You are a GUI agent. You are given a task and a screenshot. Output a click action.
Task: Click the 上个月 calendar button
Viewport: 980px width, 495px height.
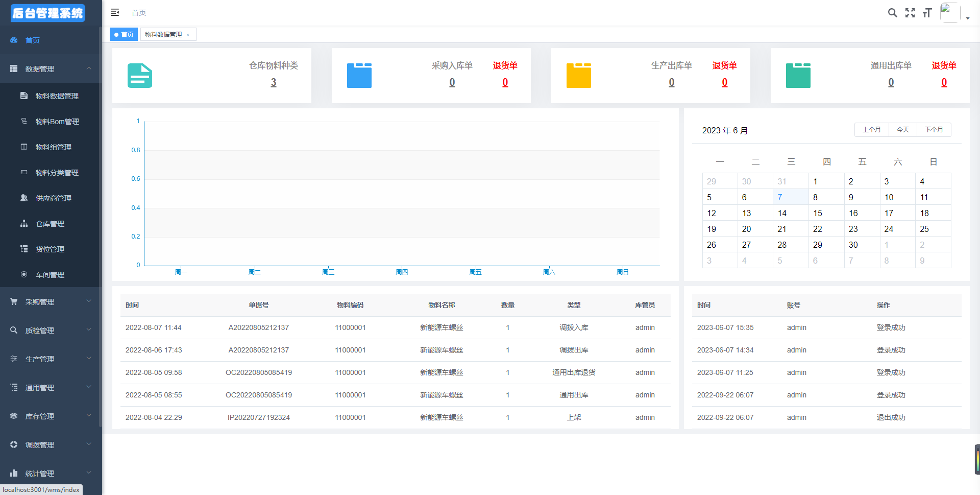[x=872, y=130]
